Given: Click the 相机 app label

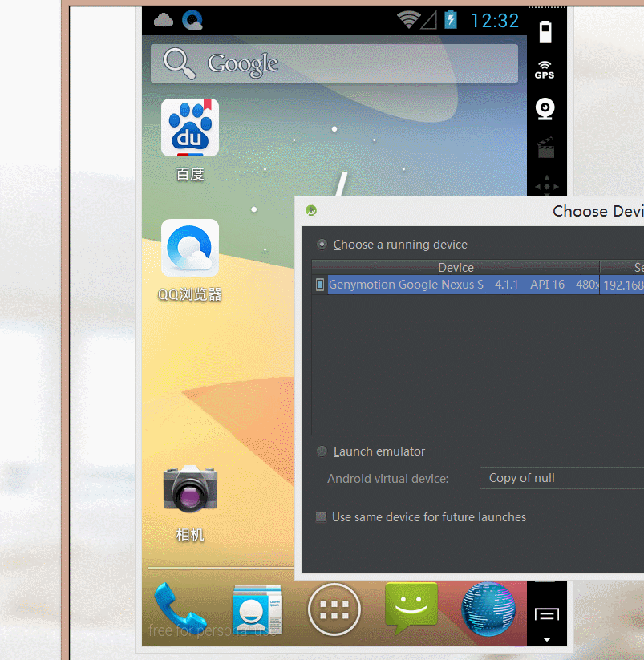Looking at the screenshot, I should pyautogui.click(x=190, y=535).
